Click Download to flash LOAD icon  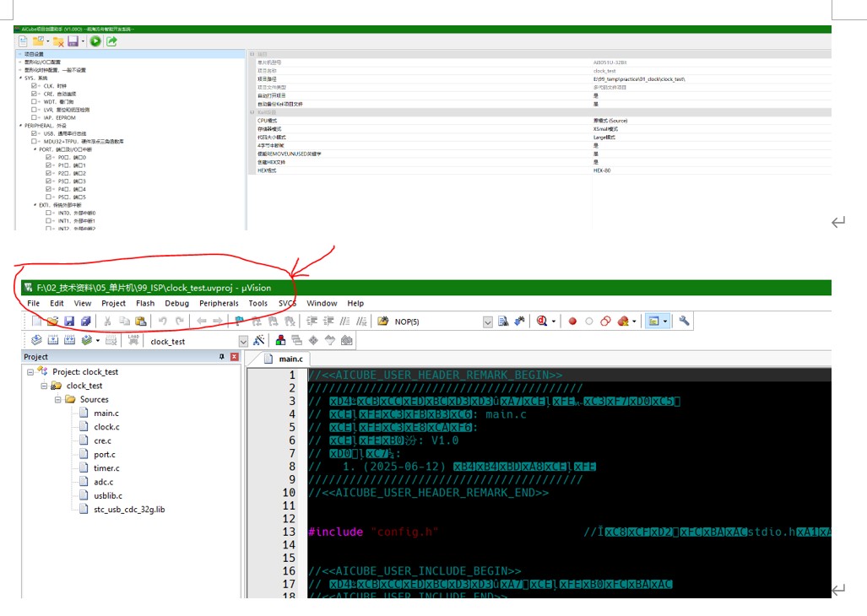pyautogui.click(x=133, y=340)
